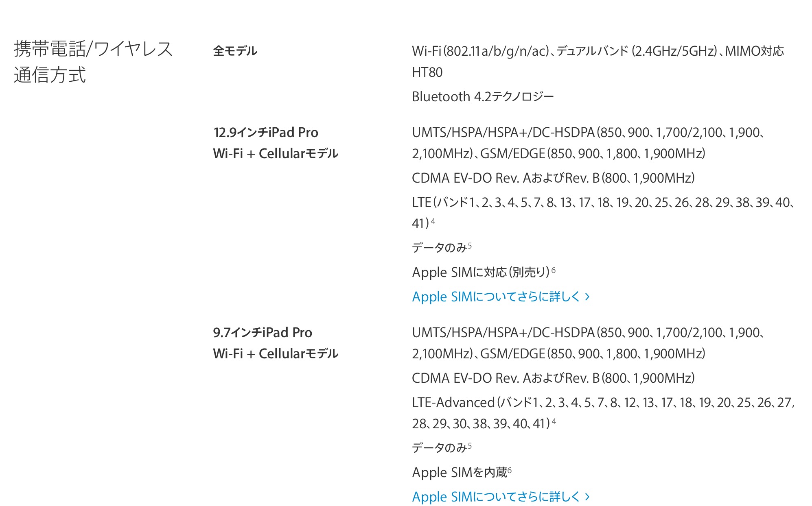Click CDMA EV-DO line in 12.9-inch section
The height and width of the screenshot is (506, 812).
(553, 178)
